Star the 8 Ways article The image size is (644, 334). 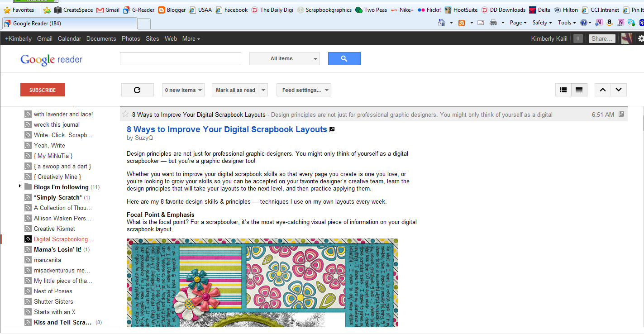125,115
